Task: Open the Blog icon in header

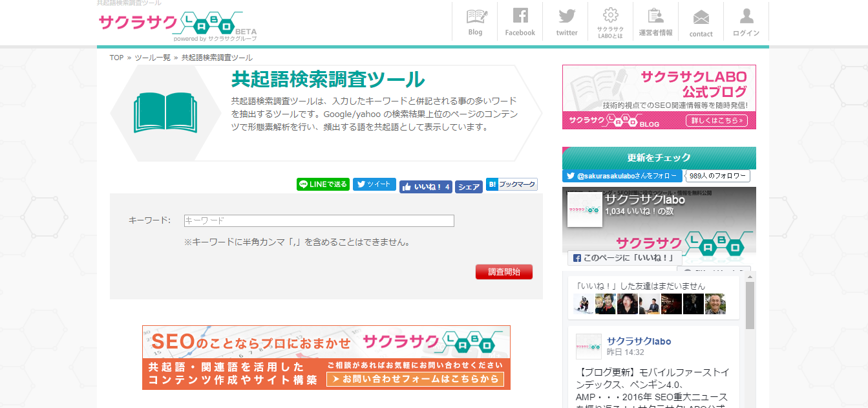Action: point(475,21)
